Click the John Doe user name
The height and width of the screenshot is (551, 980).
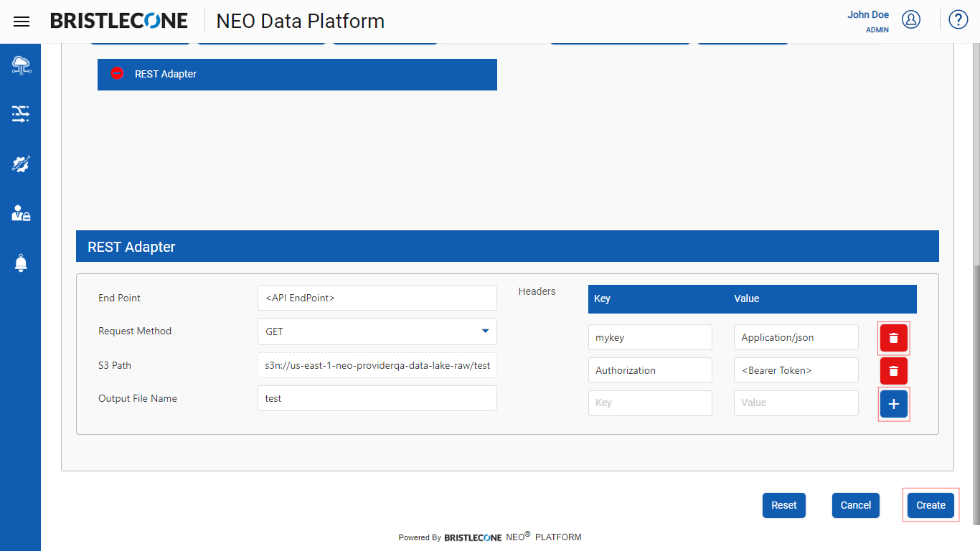[868, 14]
